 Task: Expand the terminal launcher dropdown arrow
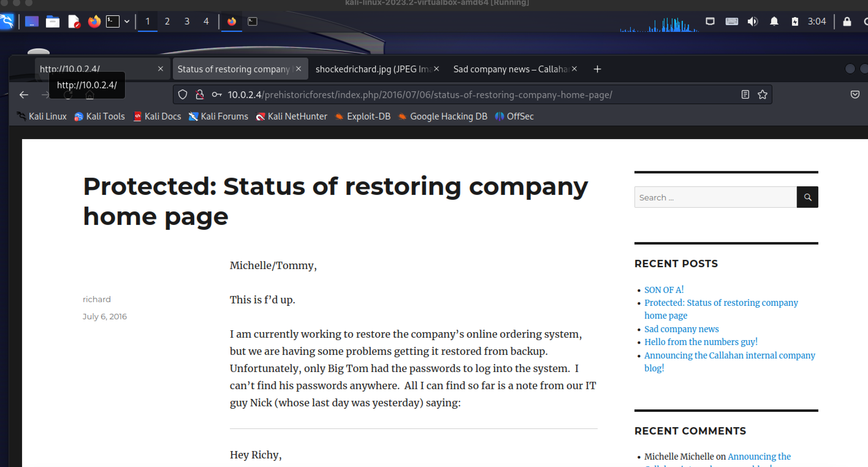tap(127, 21)
